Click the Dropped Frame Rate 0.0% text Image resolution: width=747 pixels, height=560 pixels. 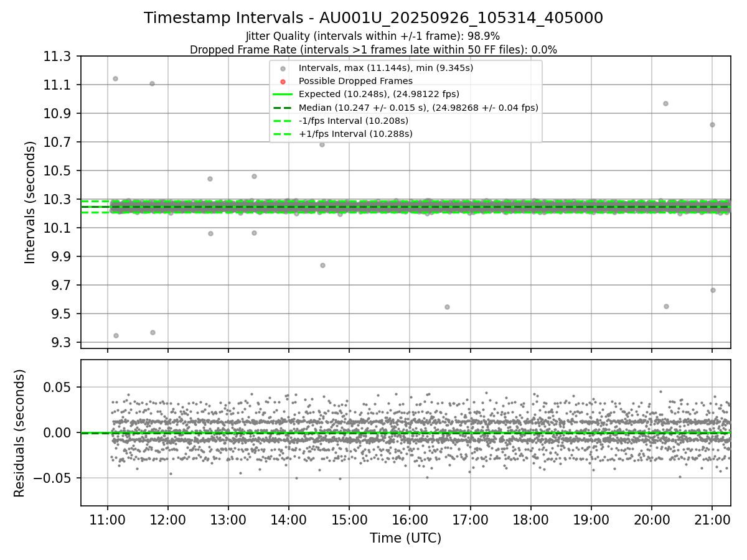tap(374, 50)
